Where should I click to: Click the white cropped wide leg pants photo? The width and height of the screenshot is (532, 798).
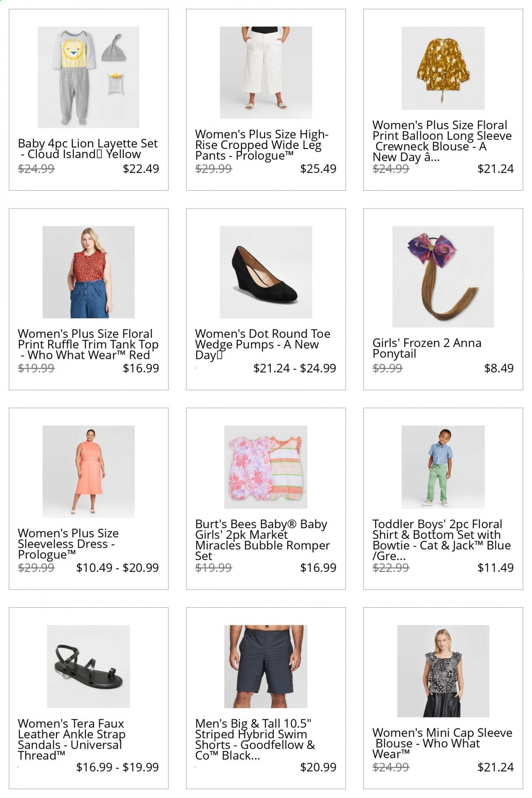tap(266, 72)
